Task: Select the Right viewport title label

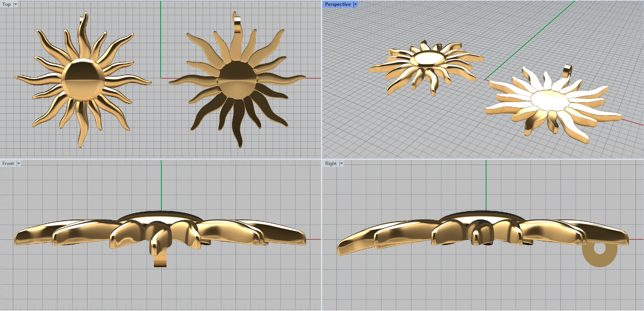Action: [x=330, y=164]
